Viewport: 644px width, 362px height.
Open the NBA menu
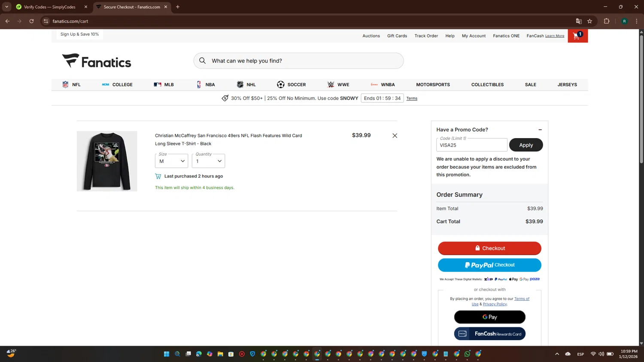click(x=205, y=84)
